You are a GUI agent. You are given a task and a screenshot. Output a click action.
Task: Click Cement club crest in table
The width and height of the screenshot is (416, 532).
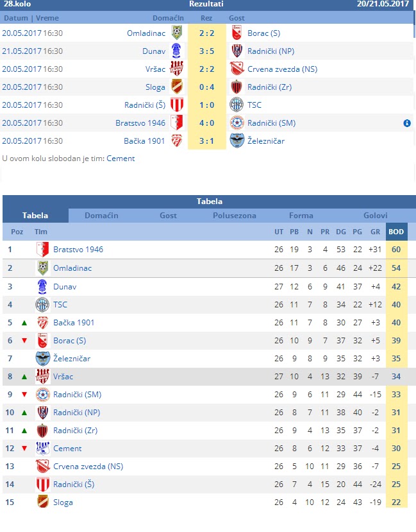43,448
